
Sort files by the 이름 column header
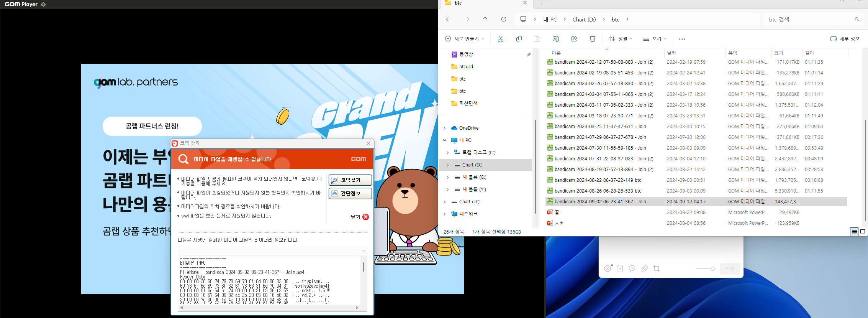556,53
